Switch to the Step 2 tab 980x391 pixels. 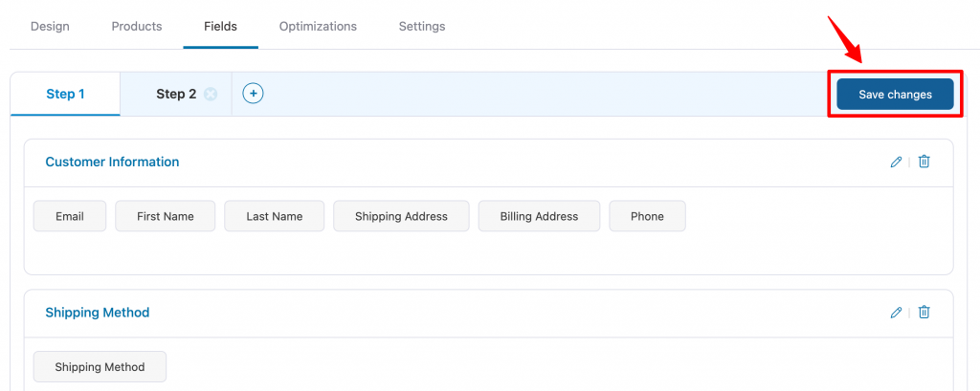coord(176,95)
